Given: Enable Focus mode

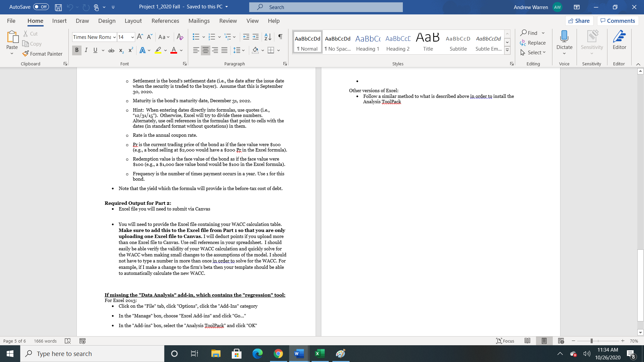Looking at the screenshot, I should pyautogui.click(x=505, y=341).
